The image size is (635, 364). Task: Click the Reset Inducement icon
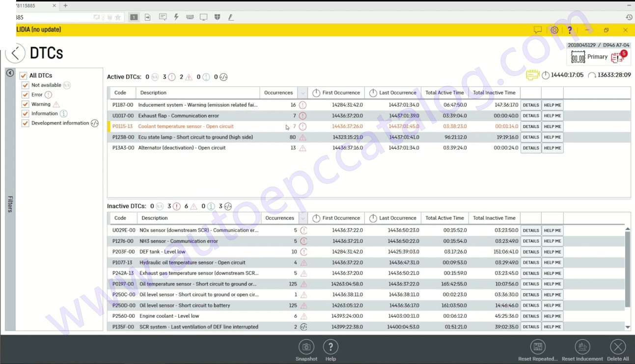[x=582, y=347]
